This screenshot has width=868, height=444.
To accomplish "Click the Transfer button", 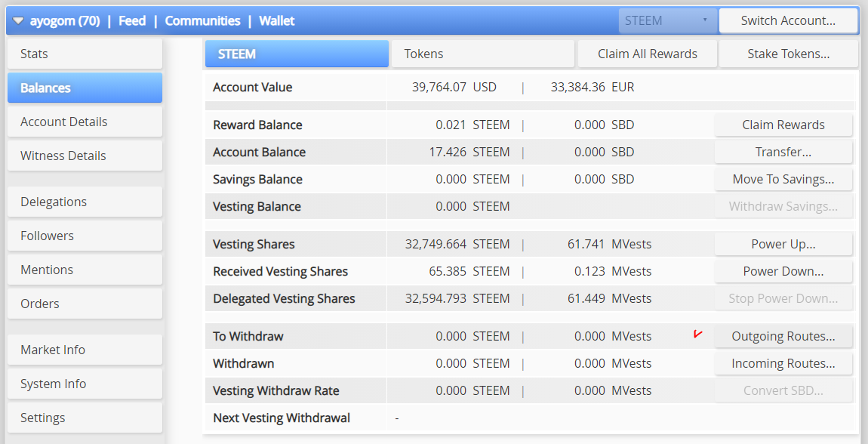I will (783, 152).
